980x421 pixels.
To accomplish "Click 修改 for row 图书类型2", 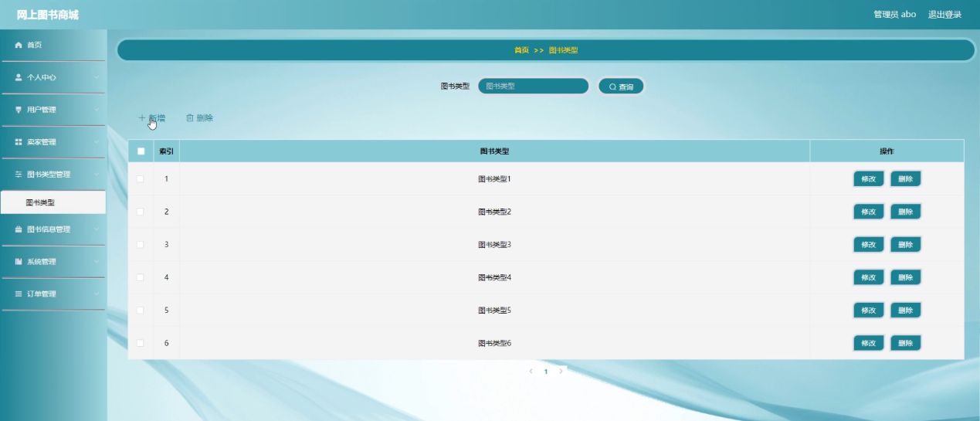I will (868, 212).
